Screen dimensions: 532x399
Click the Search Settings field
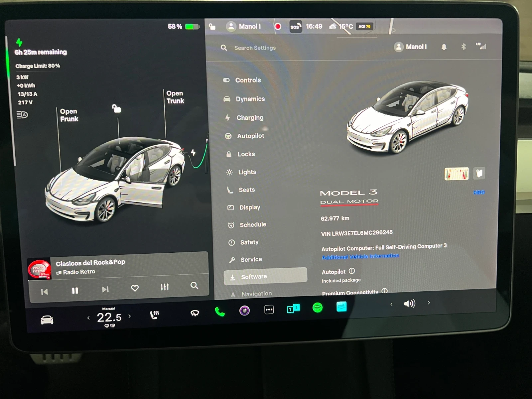pos(255,48)
